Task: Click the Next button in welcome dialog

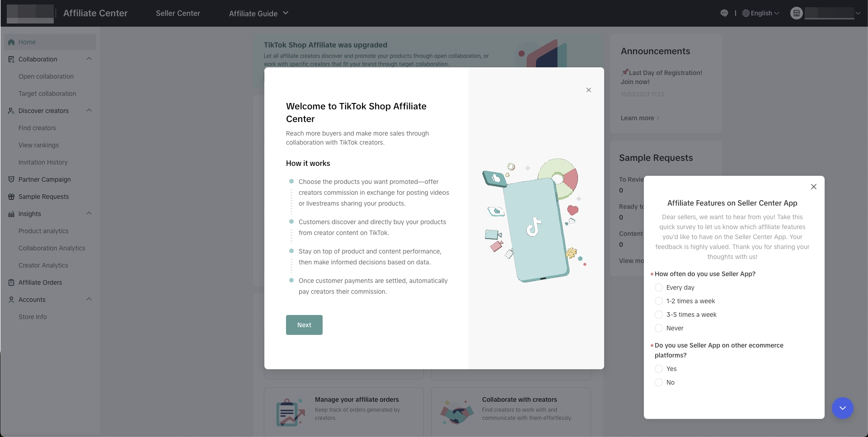Action: 304,325
